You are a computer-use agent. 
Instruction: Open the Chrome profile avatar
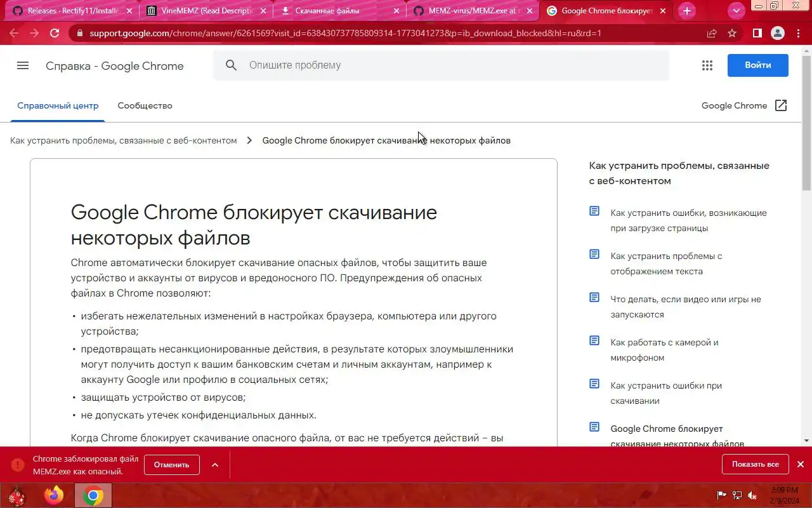click(x=778, y=33)
